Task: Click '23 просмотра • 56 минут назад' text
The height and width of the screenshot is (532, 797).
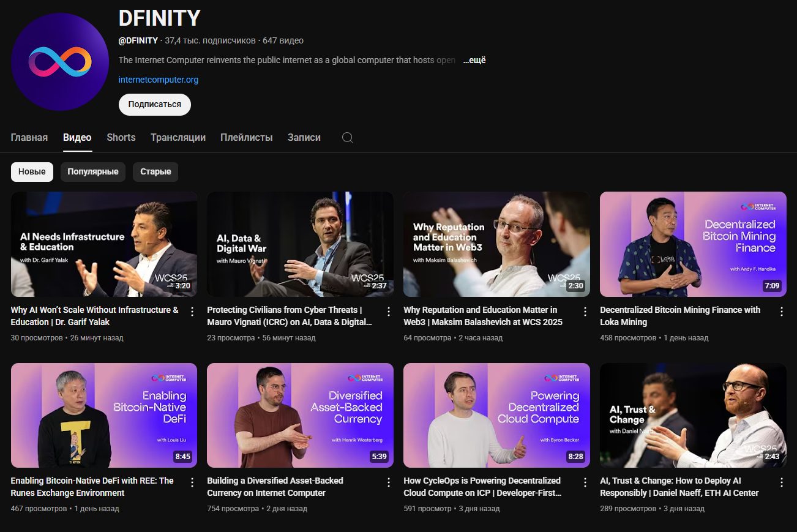Action: 261,338
